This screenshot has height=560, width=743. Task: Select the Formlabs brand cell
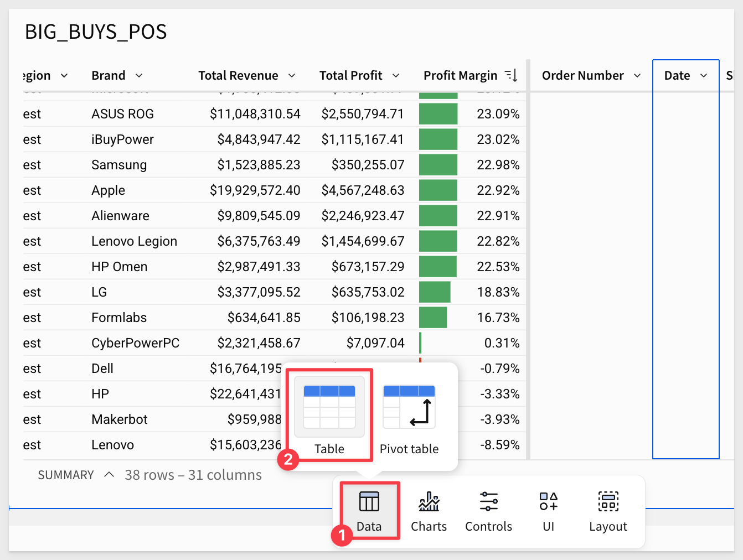pyautogui.click(x=119, y=318)
